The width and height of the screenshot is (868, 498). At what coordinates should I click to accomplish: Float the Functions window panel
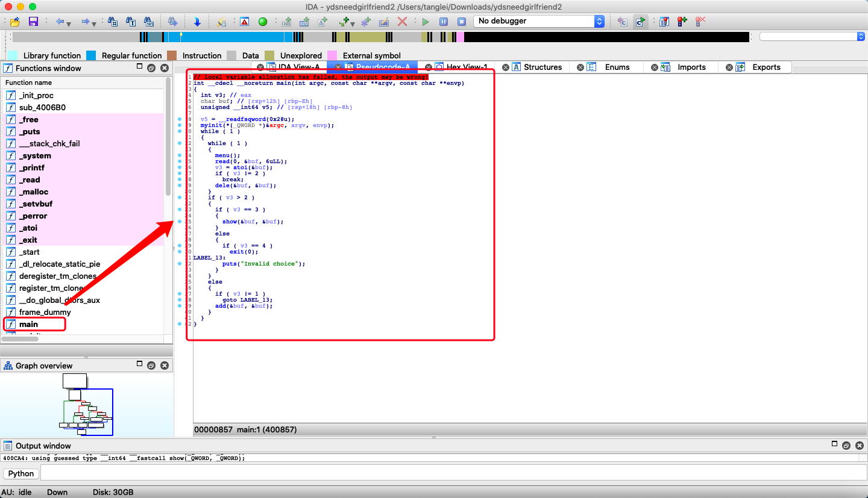pyautogui.click(x=151, y=68)
